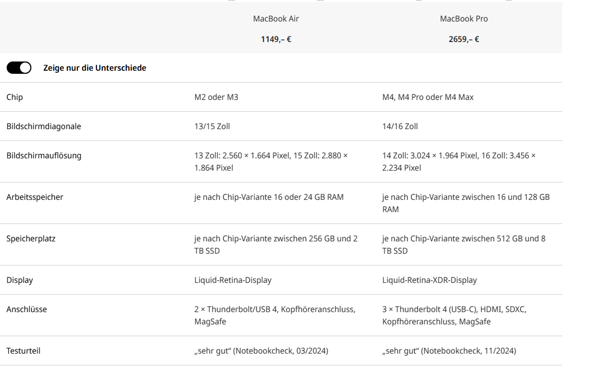590x369 pixels.
Task: Click the 2659,– € price
Action: pyautogui.click(x=464, y=39)
